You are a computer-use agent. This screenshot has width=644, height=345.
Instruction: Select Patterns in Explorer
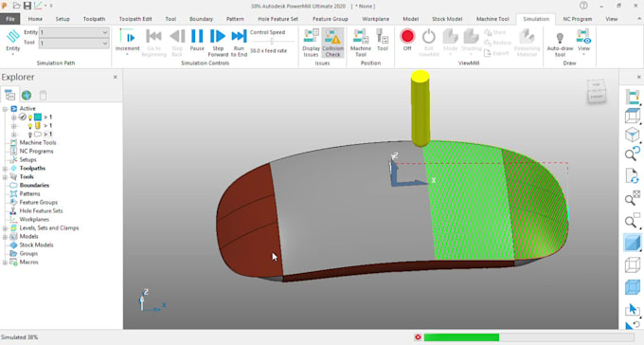29,193
